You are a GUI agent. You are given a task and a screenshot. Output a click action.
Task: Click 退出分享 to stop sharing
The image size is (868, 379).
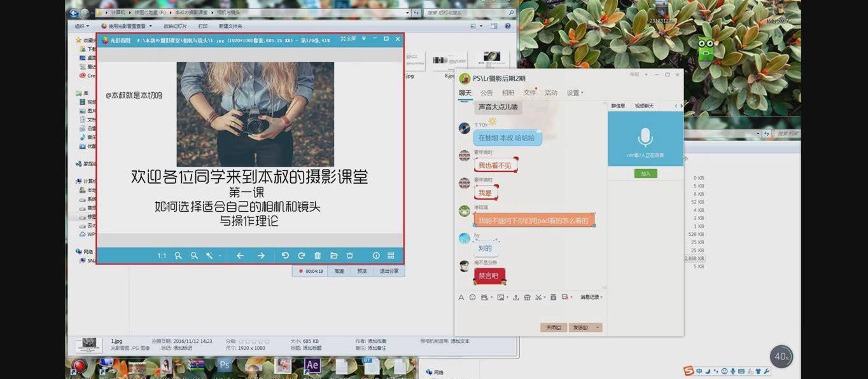click(389, 271)
